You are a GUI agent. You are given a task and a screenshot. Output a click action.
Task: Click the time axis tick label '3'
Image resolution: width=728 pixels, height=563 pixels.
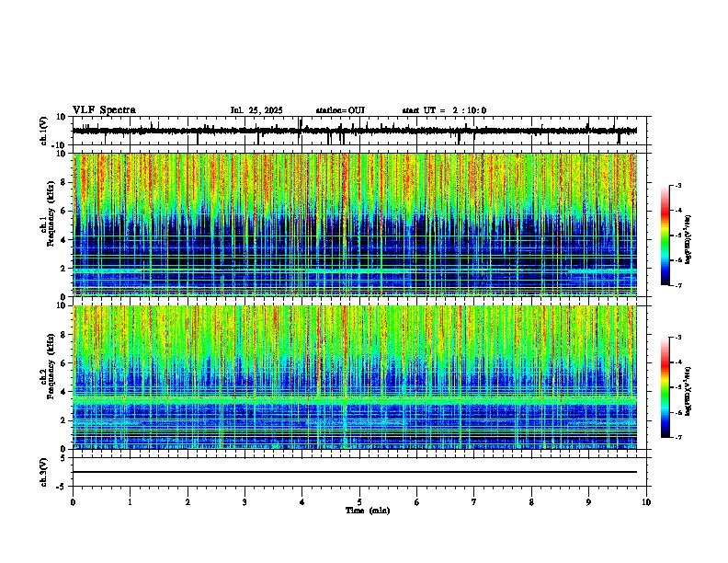point(245,502)
